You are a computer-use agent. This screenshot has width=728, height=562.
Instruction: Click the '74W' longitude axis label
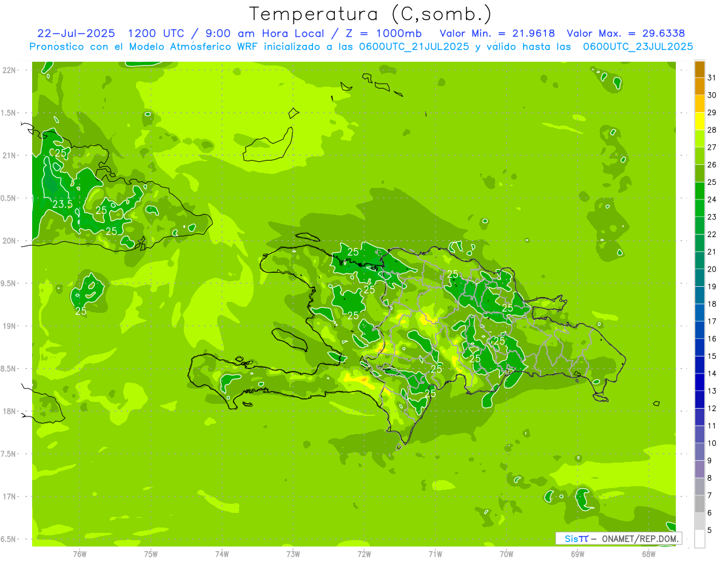222,554
